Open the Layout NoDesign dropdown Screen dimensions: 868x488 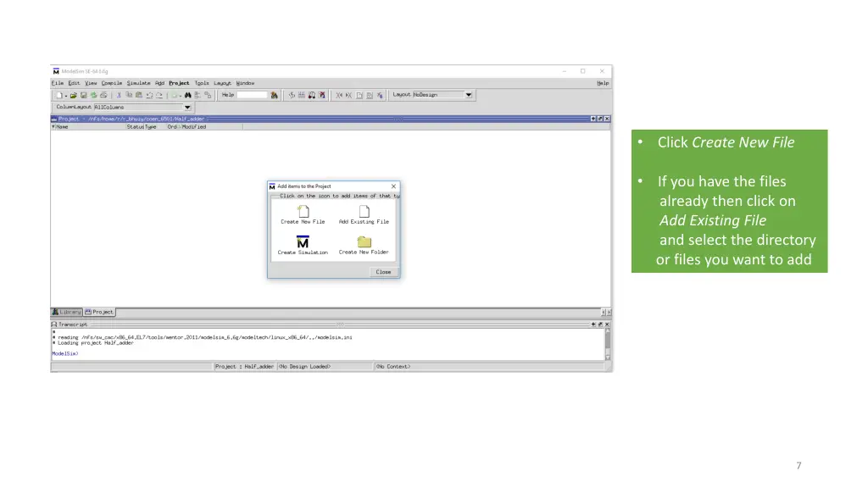pos(469,95)
